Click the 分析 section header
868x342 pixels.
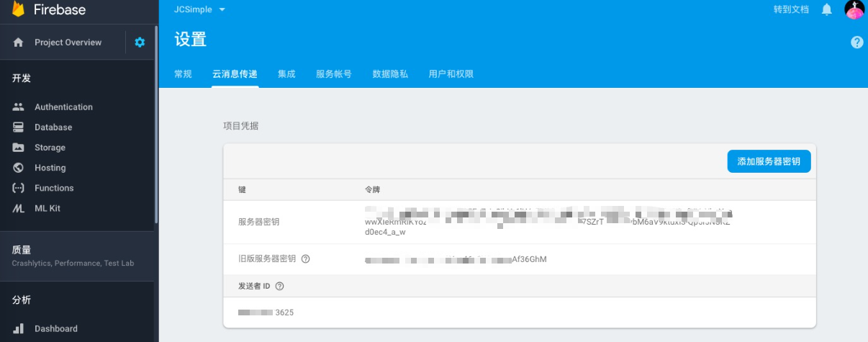coord(22,300)
